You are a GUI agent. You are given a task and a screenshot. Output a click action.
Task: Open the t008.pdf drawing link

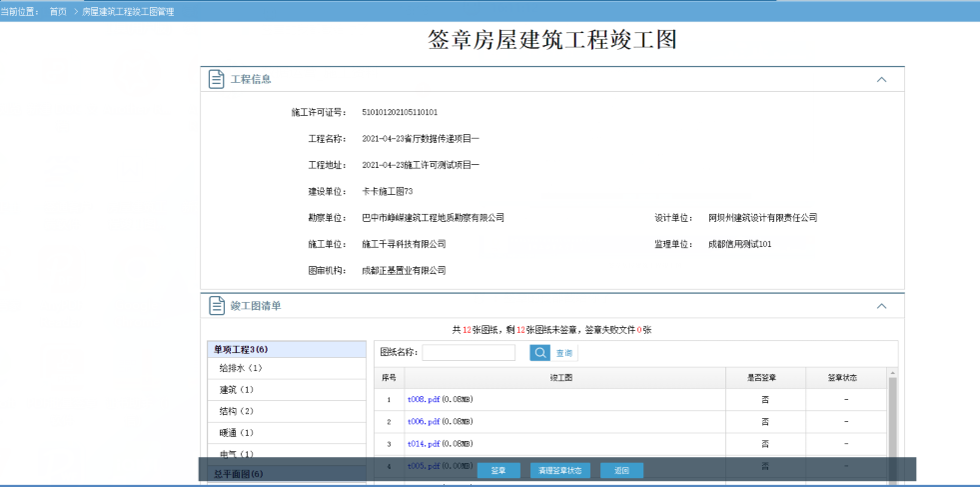(x=424, y=399)
